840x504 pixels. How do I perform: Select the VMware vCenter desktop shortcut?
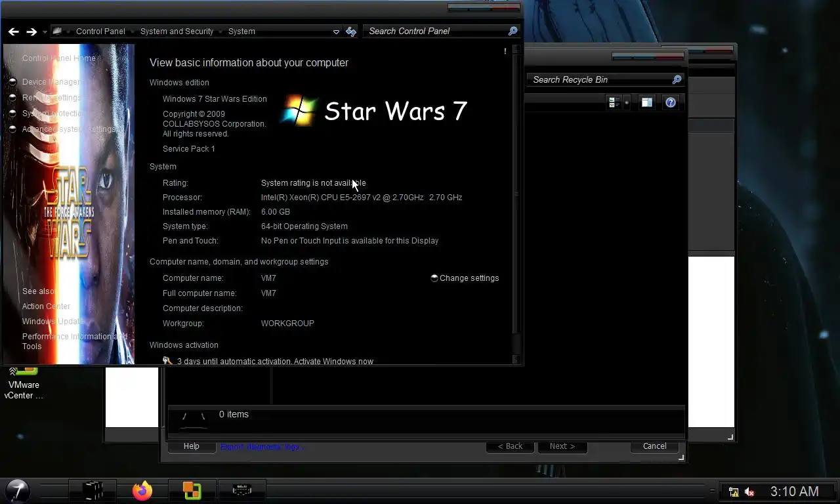pyautogui.click(x=24, y=383)
